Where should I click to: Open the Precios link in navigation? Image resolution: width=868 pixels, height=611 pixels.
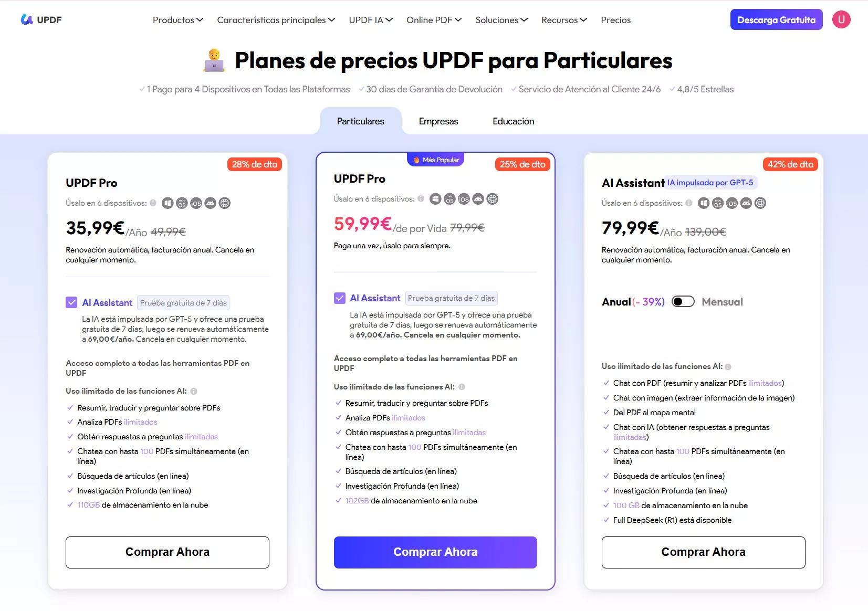click(x=615, y=20)
